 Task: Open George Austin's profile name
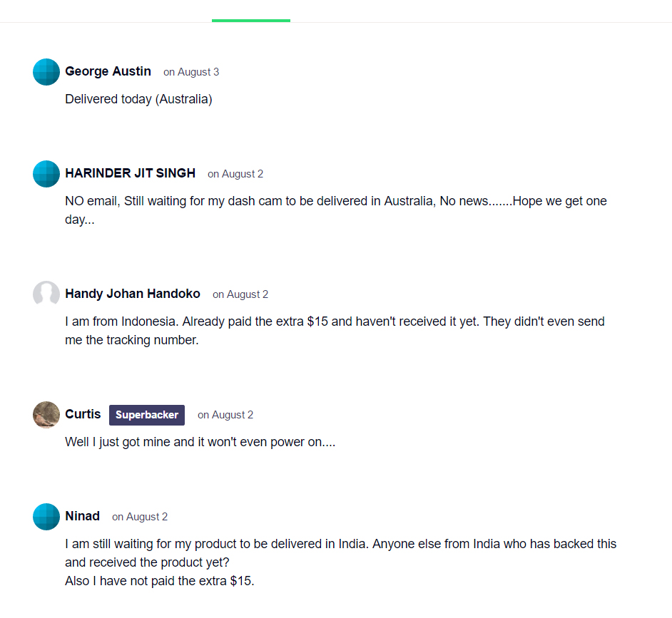(108, 71)
